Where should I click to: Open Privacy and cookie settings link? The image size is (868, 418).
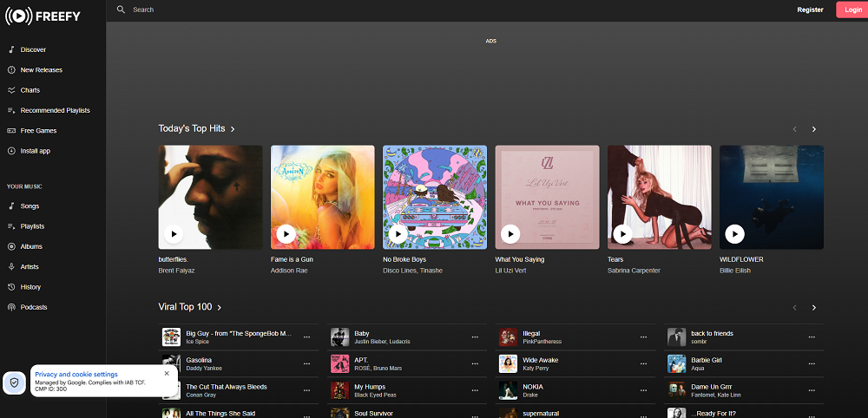pyautogui.click(x=76, y=375)
